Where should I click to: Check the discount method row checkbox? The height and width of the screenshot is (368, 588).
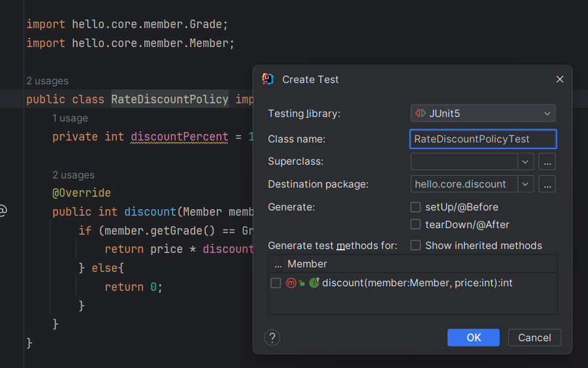click(x=276, y=283)
